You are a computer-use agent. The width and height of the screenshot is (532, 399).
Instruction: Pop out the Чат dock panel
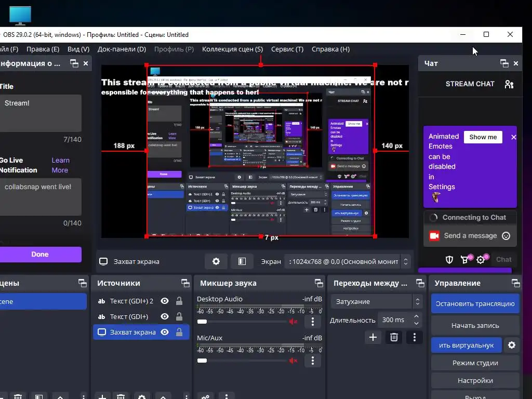(x=504, y=63)
